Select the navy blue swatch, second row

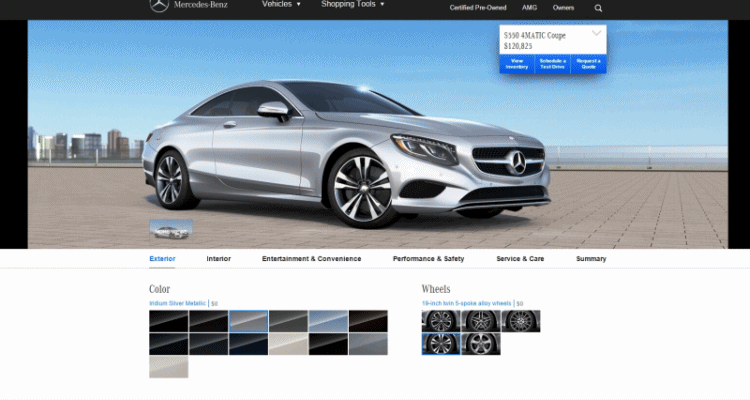248,344
